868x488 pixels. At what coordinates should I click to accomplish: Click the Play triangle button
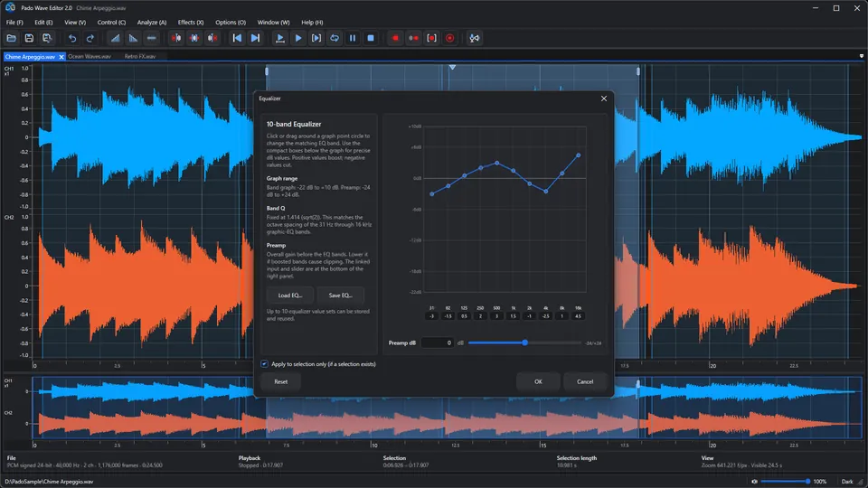[298, 38]
